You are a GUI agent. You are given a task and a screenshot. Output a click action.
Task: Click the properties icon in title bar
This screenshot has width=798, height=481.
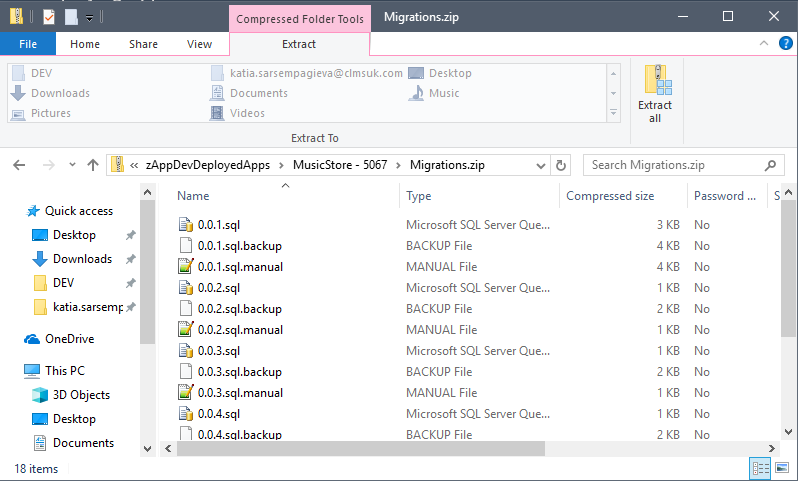coord(49,16)
